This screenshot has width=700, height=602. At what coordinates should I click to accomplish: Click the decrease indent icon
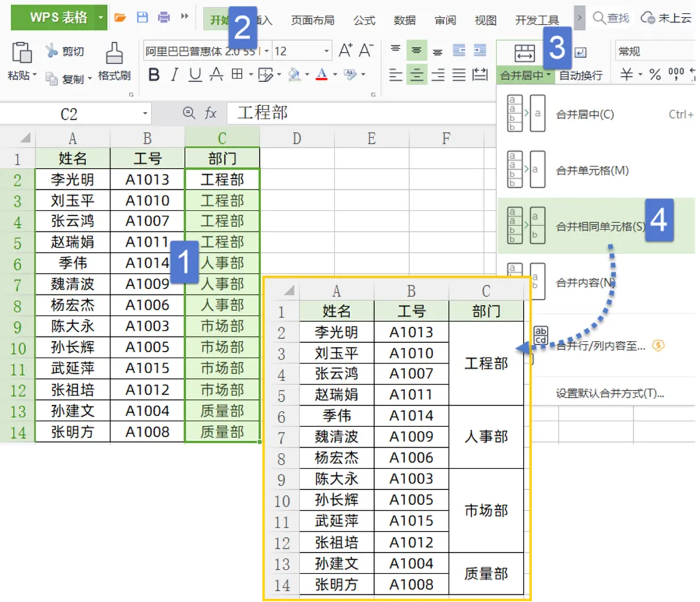tap(458, 51)
